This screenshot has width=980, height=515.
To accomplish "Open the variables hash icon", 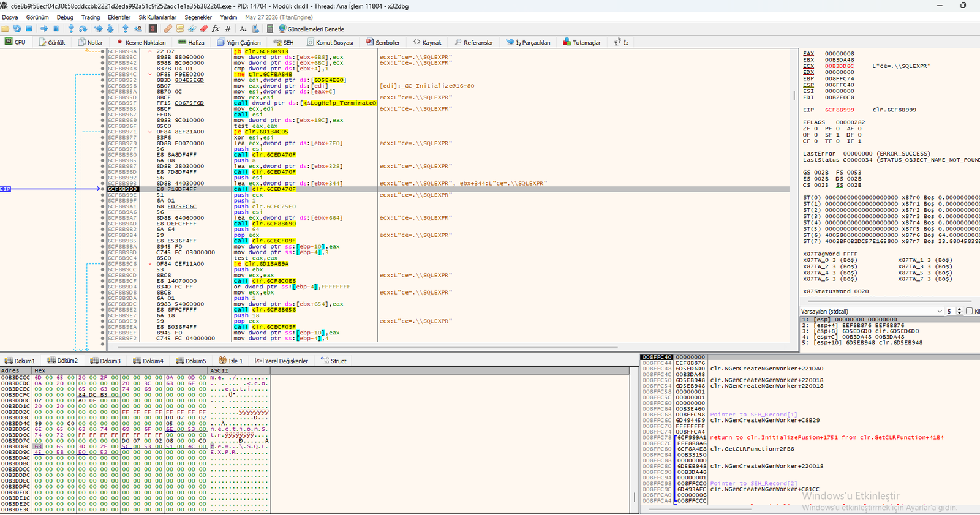I will [x=228, y=29].
